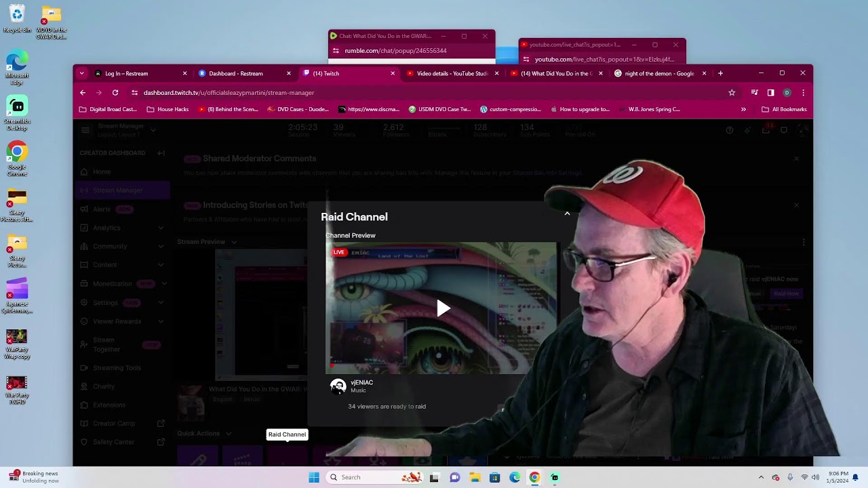
Task: Open night of the demon Google tab
Action: (x=660, y=73)
